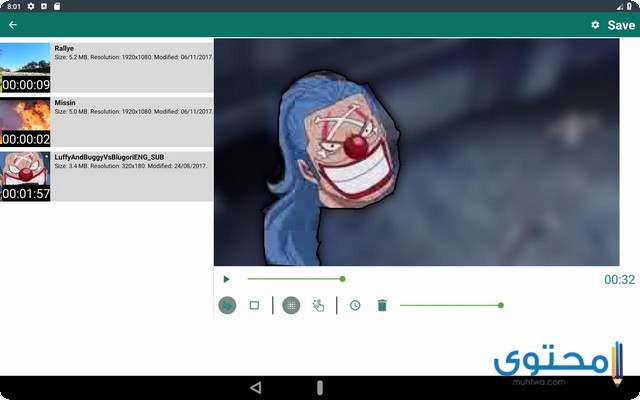Save the edited video
This screenshot has width=640, height=400.
click(x=621, y=25)
